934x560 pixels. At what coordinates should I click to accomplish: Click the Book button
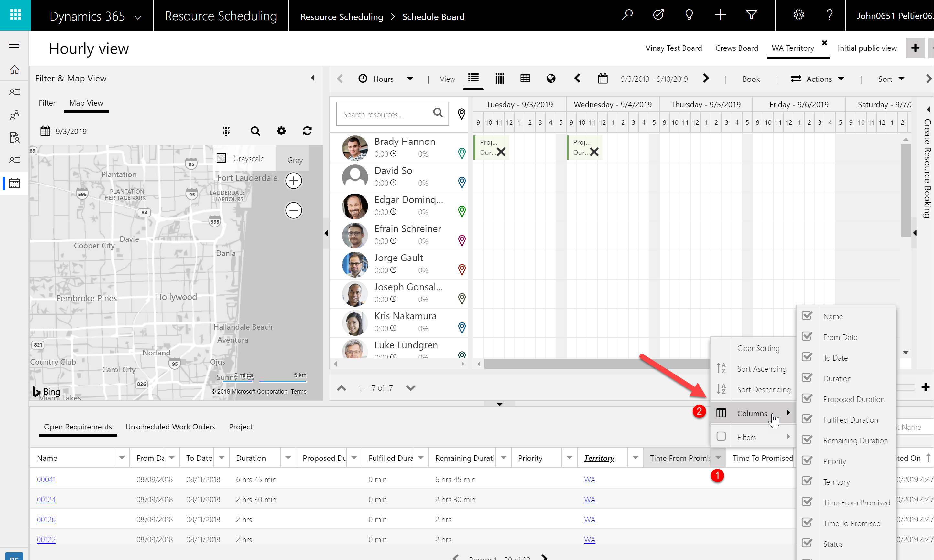coord(751,79)
